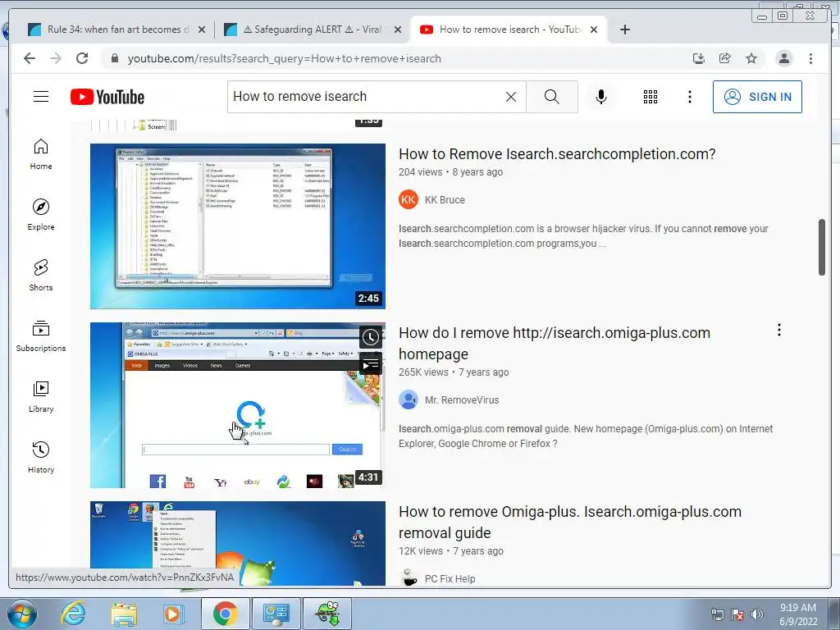Image resolution: width=840 pixels, height=630 pixels.
Task: Open Library in the sidebar
Action: (41, 396)
